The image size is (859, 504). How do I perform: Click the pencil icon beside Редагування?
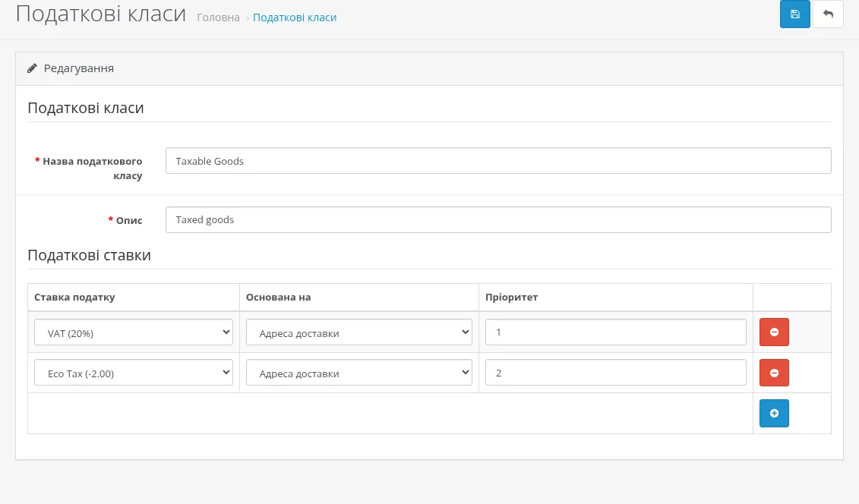pyautogui.click(x=33, y=68)
